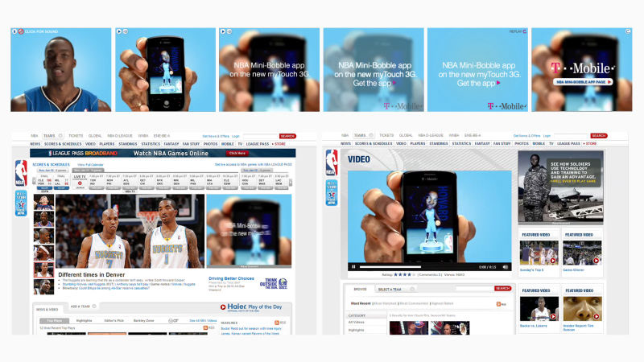Click Login link on left page

tap(235, 136)
